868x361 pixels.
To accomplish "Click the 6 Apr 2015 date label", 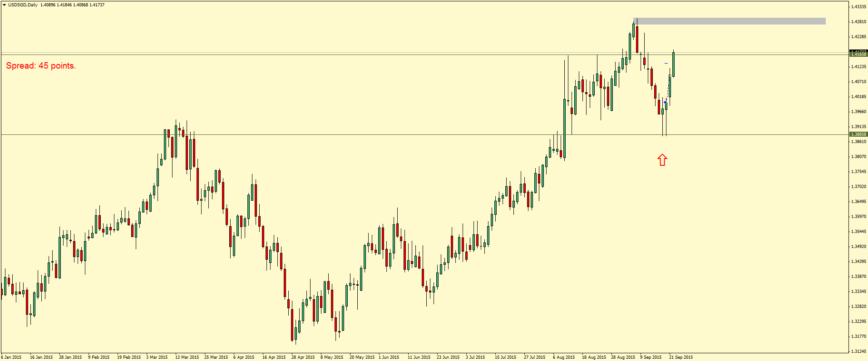I will pyautogui.click(x=244, y=357).
